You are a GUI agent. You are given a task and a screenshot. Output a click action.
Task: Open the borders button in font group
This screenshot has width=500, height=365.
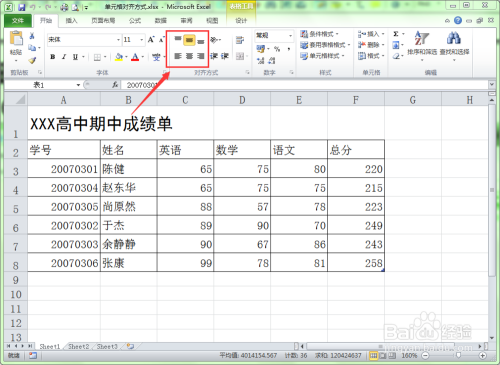(x=97, y=57)
